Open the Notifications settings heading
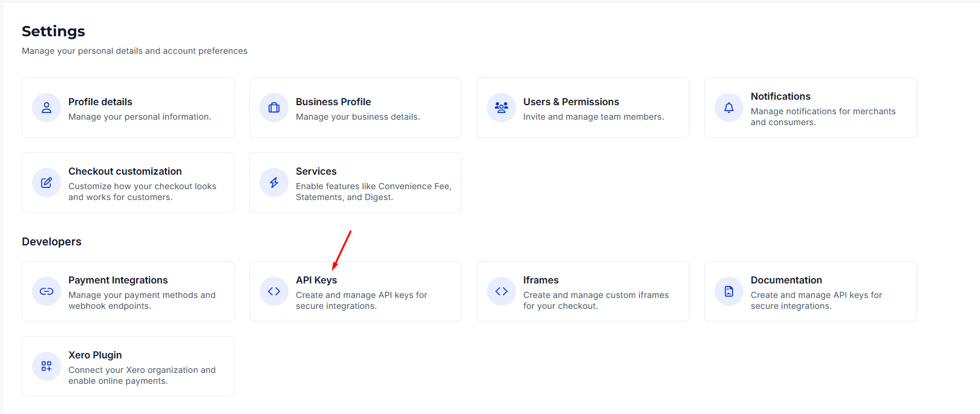980x414 pixels. (780, 96)
